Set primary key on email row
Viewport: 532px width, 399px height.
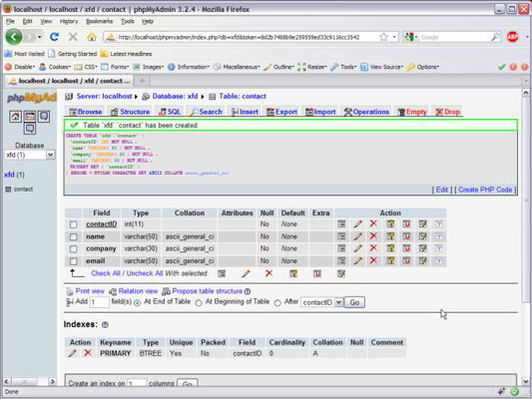pos(390,260)
